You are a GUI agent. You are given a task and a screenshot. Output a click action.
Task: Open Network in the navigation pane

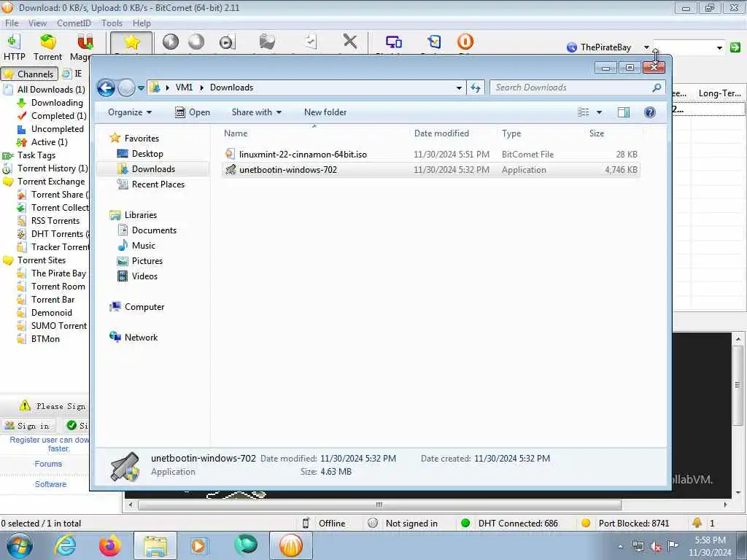141,338
